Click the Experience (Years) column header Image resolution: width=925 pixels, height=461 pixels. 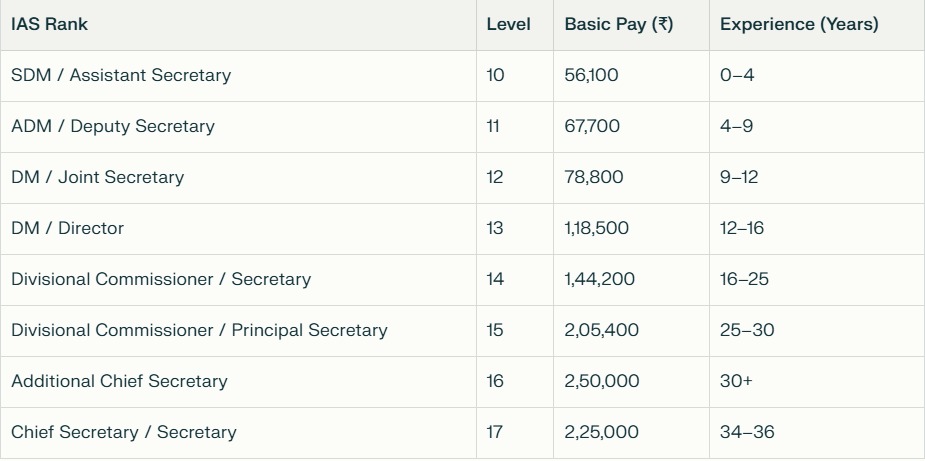coord(798,24)
